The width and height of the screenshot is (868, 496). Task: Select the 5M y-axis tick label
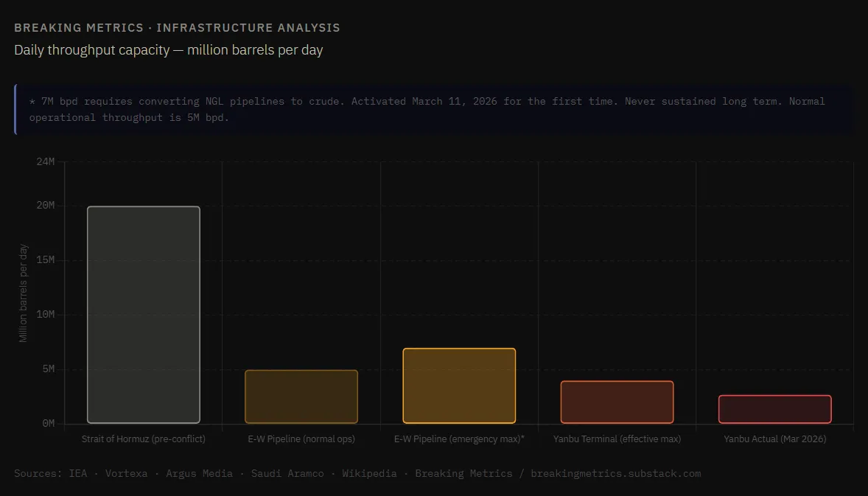(47, 368)
